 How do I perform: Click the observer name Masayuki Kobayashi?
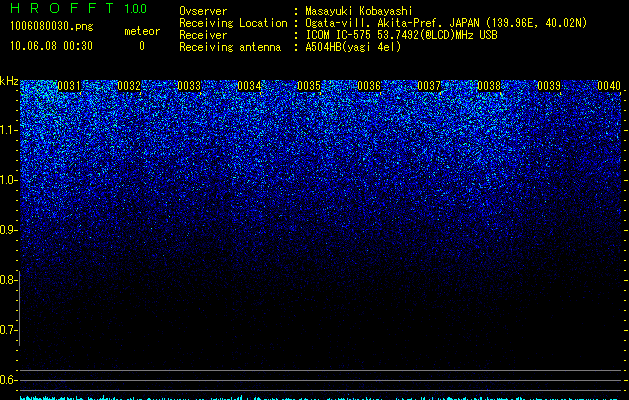pos(359,11)
